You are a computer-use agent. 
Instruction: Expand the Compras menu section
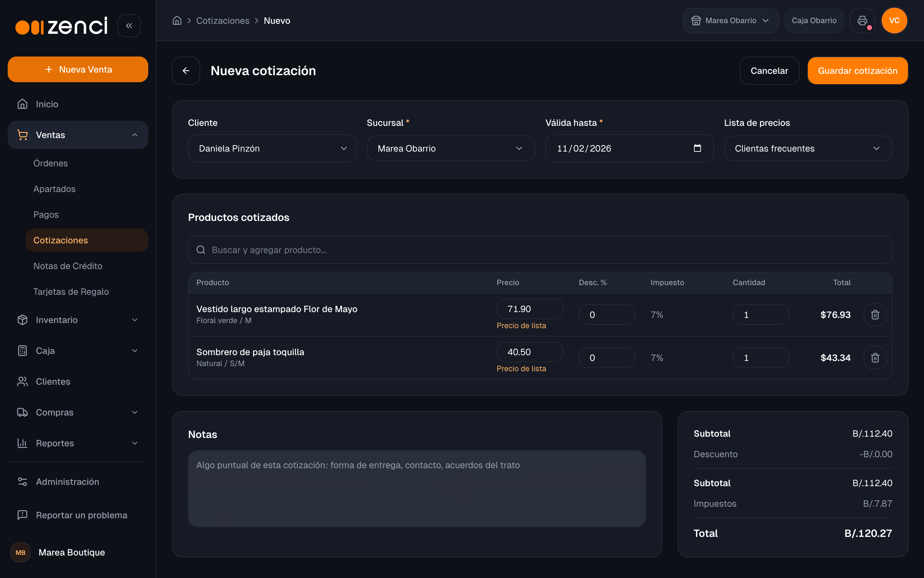78,413
